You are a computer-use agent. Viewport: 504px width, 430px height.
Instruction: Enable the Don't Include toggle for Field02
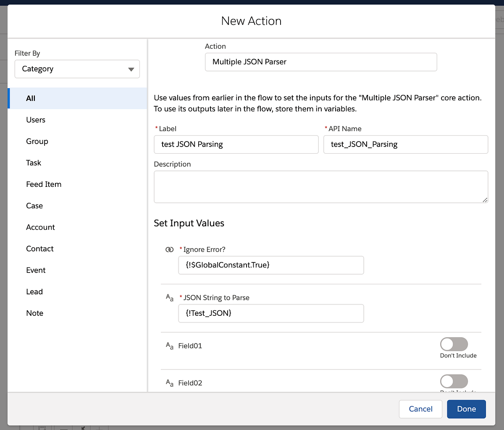click(x=454, y=381)
